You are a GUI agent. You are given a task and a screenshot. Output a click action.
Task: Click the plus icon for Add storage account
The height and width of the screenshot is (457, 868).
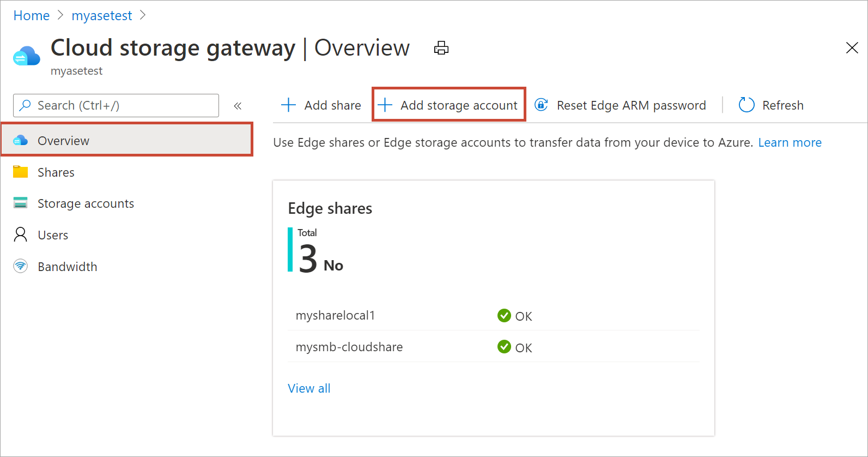click(385, 105)
